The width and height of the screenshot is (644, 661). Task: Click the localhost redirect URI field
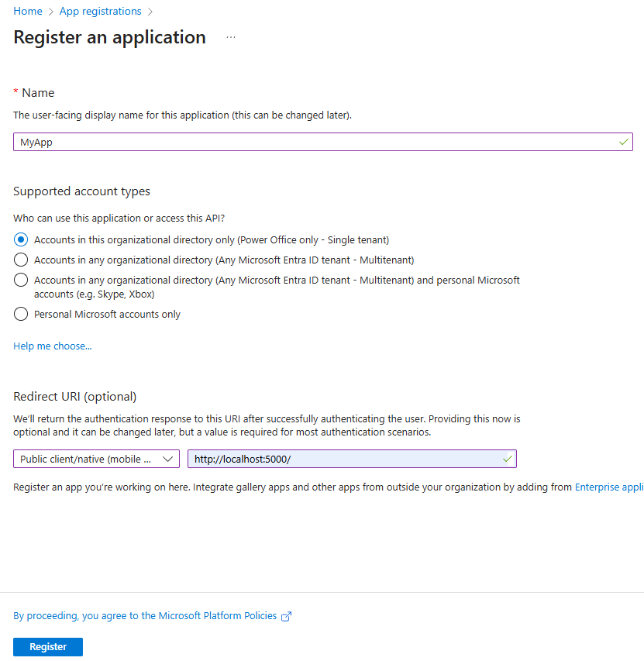tap(341, 459)
